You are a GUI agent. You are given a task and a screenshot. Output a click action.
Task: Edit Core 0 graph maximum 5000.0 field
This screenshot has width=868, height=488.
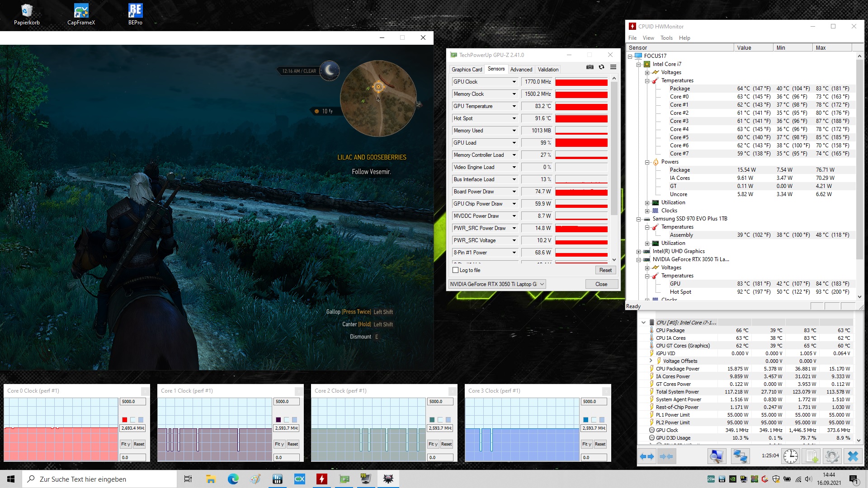tap(133, 401)
